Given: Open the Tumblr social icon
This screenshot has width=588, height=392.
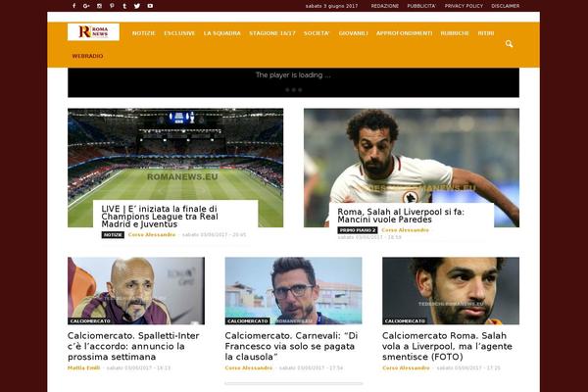Looking at the screenshot, I should pyautogui.click(x=124, y=6).
